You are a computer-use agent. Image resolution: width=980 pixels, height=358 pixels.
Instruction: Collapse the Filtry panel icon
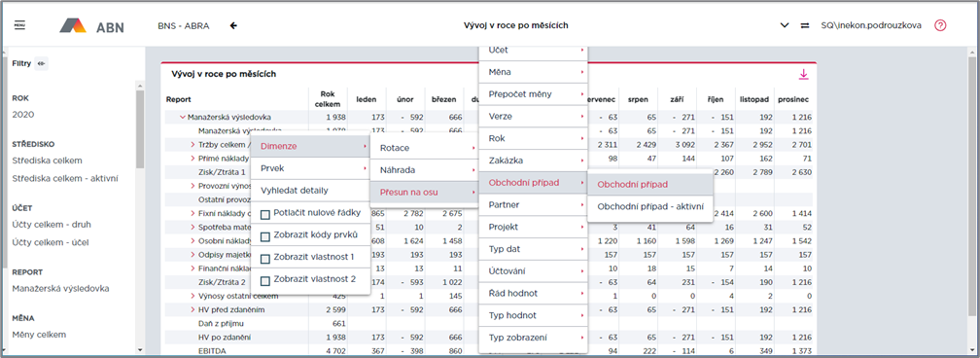(41, 63)
